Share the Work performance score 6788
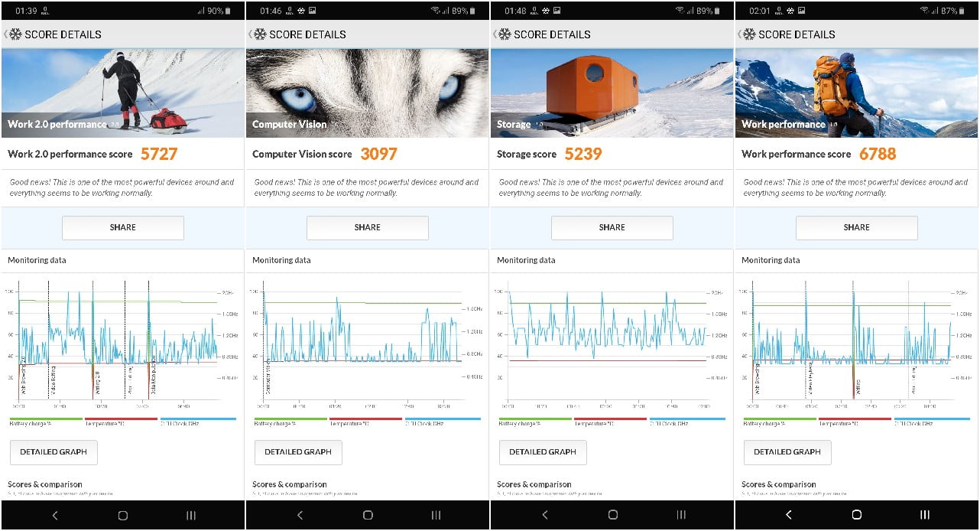 [x=856, y=227]
